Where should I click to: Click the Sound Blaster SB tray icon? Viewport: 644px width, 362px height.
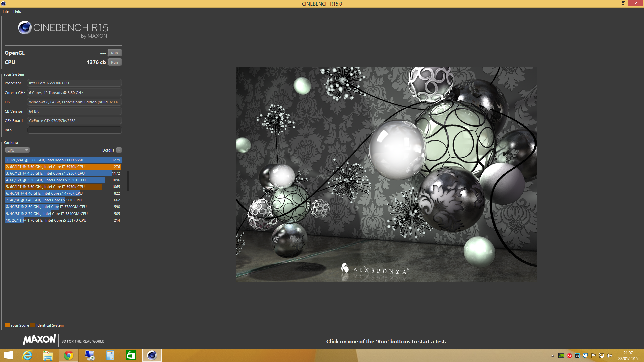pos(577,356)
